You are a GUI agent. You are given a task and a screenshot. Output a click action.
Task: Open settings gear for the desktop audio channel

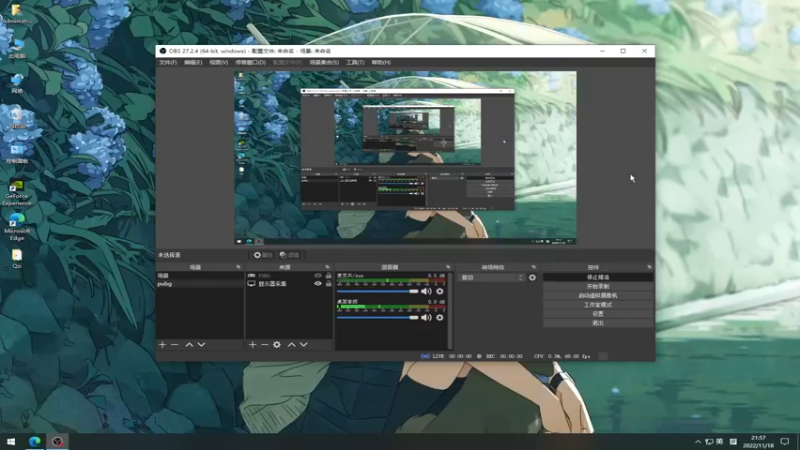[439, 317]
